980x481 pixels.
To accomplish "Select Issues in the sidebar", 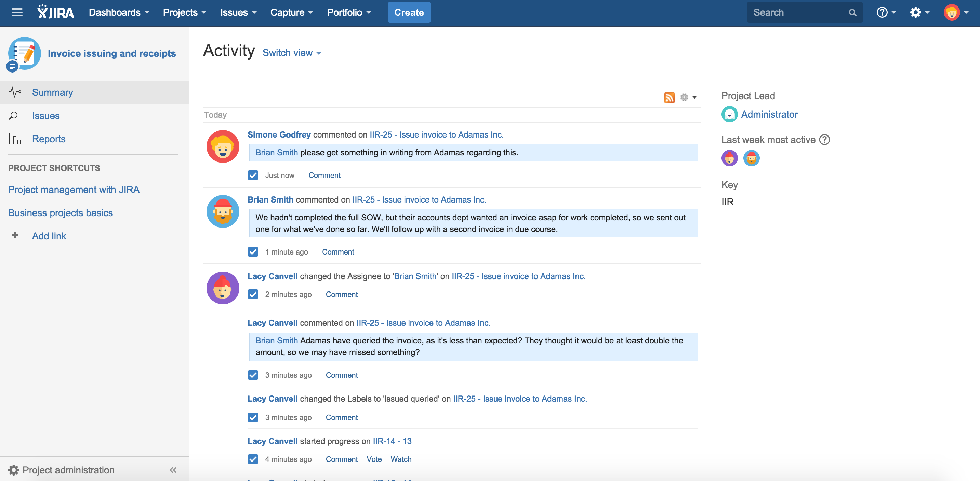I will (x=94, y=115).
